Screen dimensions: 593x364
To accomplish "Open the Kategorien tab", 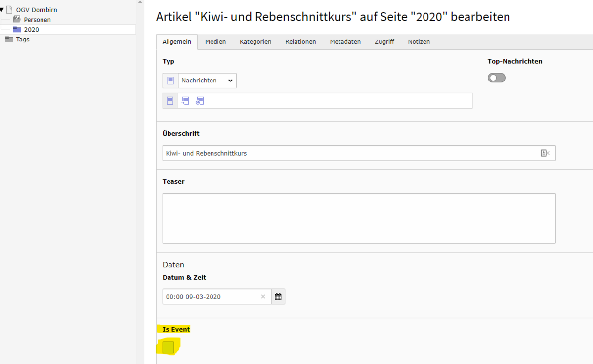I will (x=255, y=42).
